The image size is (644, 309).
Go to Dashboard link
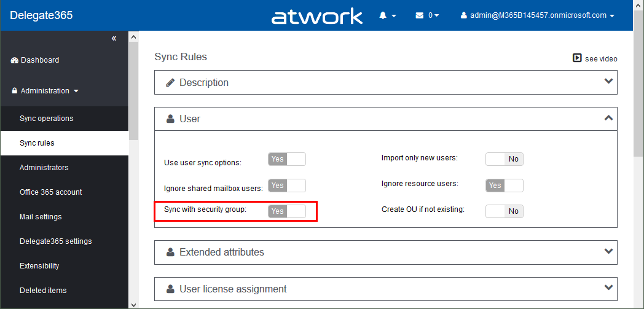pos(40,60)
